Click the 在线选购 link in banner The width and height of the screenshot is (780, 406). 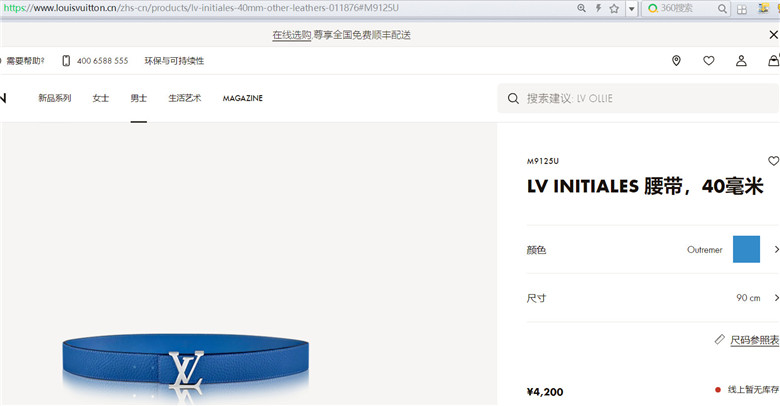(x=292, y=35)
